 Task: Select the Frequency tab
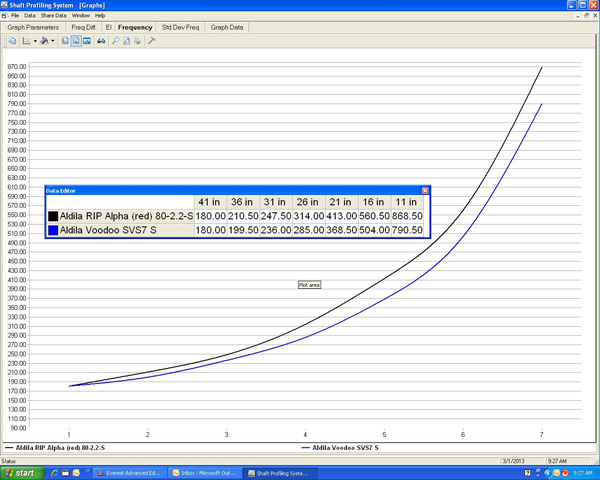(135, 27)
